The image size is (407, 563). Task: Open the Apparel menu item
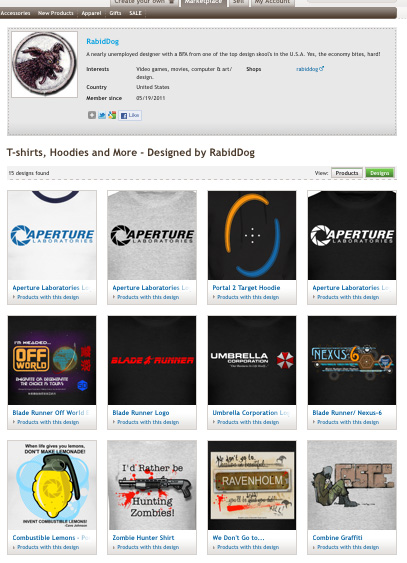tap(91, 13)
